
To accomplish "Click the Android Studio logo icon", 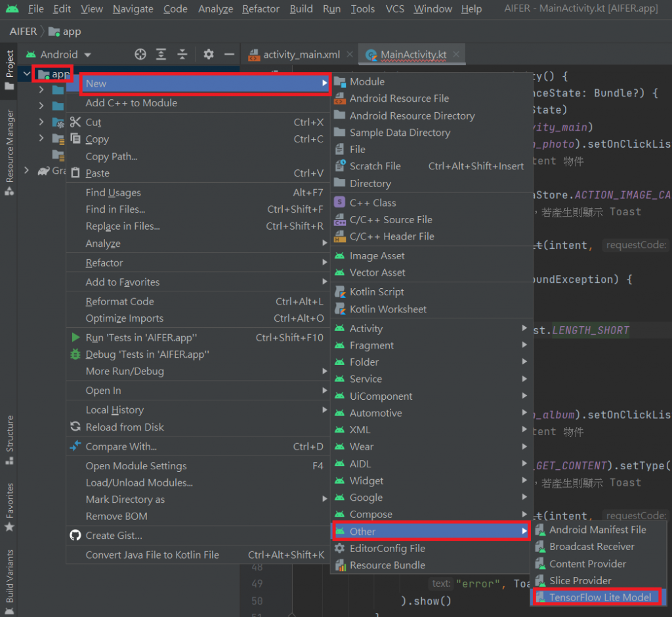I will pos(12,9).
